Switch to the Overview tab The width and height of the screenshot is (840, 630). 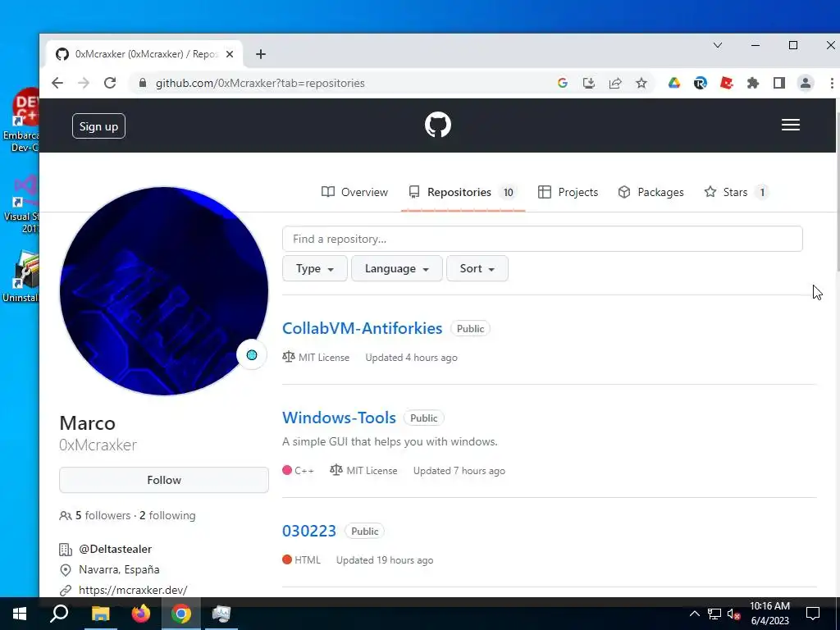354,192
